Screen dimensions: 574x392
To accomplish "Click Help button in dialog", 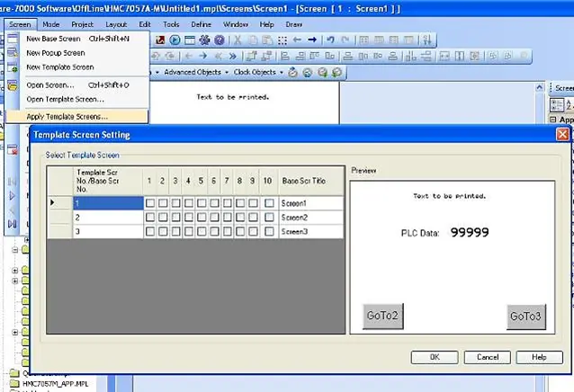I will [x=539, y=357].
